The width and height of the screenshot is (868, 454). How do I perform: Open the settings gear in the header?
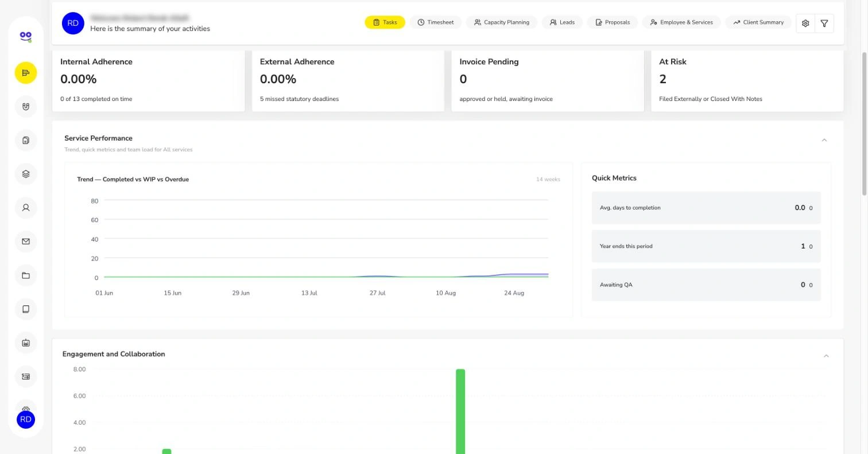click(x=805, y=23)
